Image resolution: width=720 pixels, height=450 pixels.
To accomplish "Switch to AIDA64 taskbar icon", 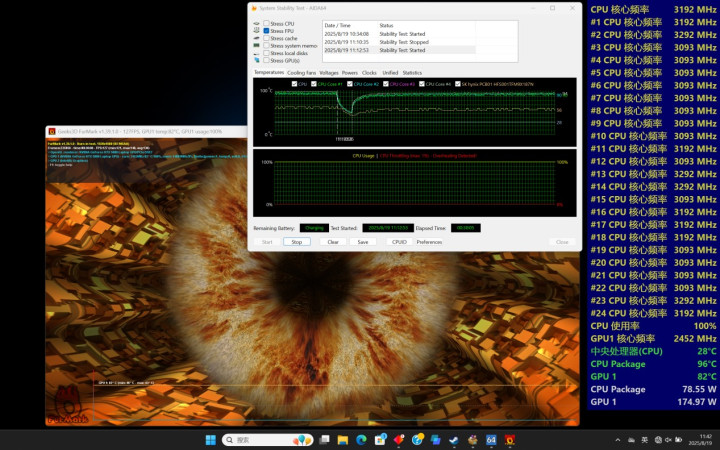I will (491, 440).
